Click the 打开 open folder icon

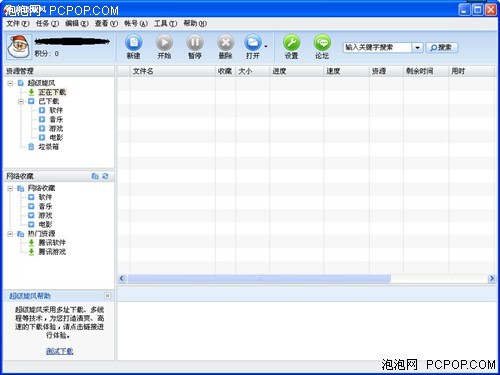(x=253, y=43)
